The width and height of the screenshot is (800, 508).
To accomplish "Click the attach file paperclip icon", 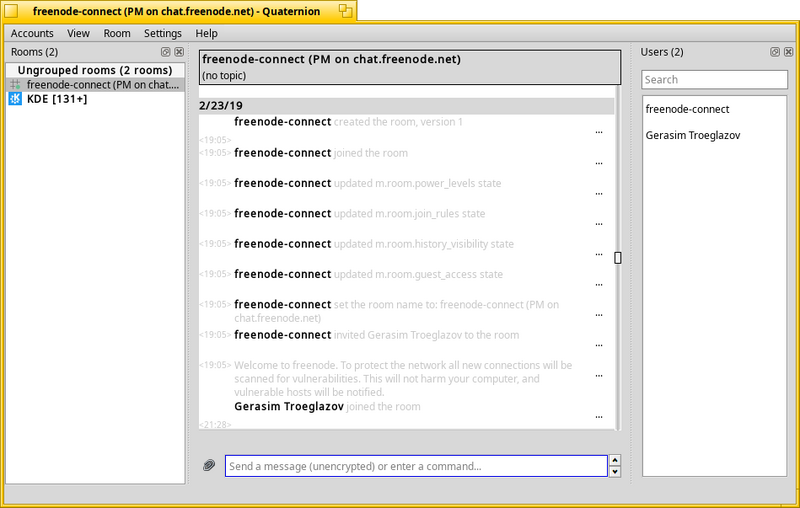I will (209, 465).
